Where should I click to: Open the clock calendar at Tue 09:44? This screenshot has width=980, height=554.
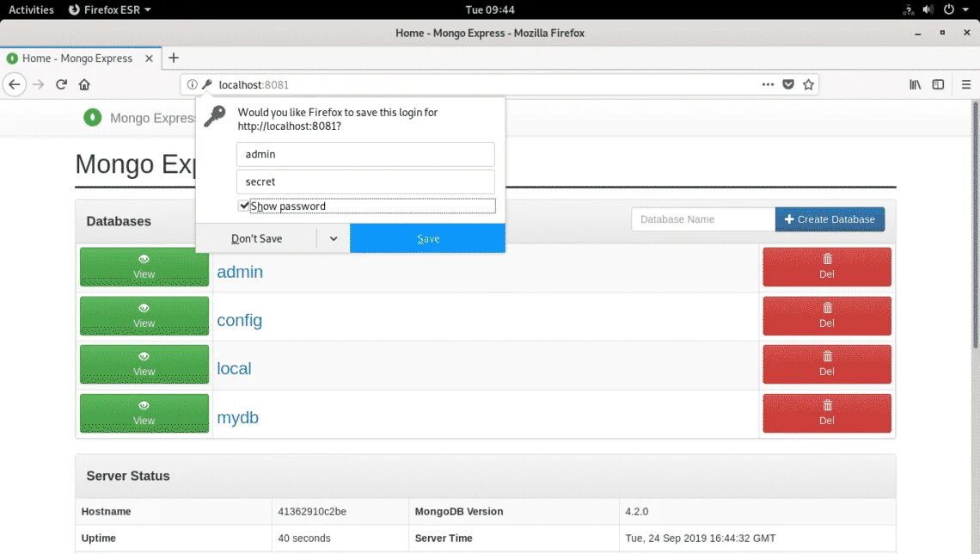(x=490, y=9)
